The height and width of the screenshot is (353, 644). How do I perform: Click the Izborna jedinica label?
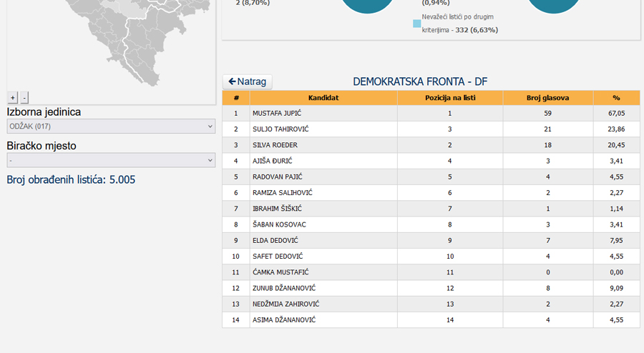[x=44, y=112]
